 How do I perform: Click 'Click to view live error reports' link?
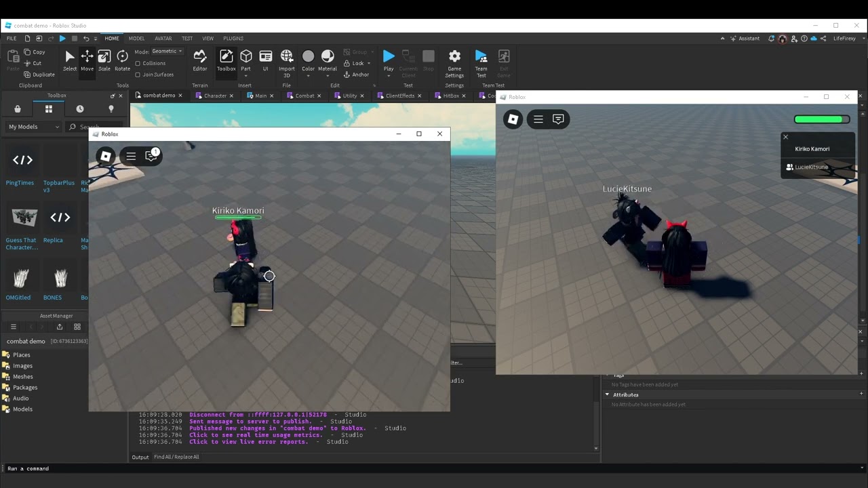pos(249,442)
